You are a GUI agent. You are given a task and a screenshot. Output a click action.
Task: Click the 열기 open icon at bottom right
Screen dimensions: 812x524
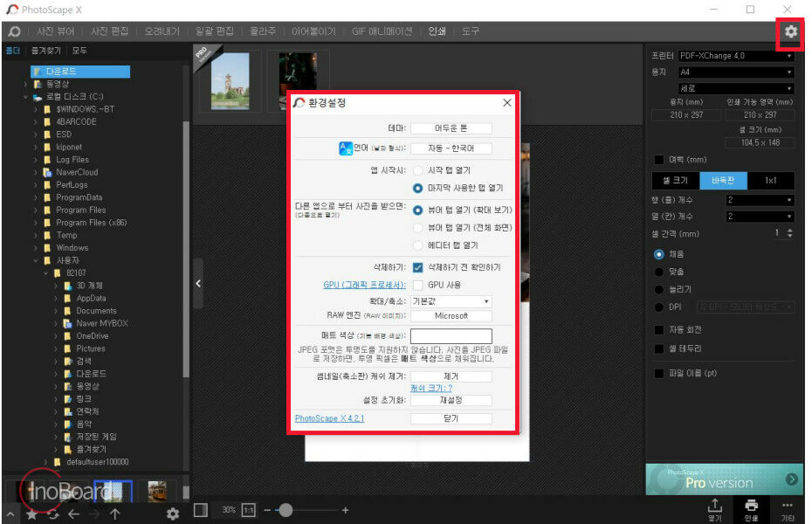coord(714,509)
